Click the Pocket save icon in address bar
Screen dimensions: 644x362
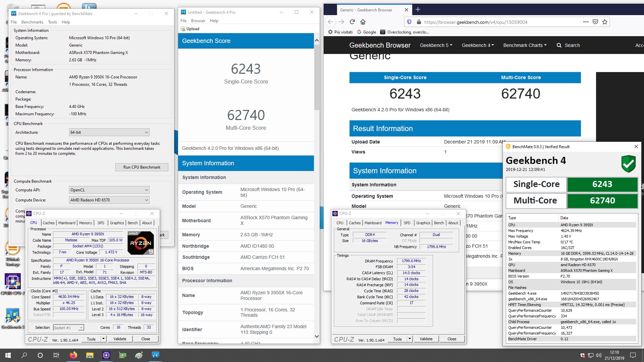click(x=595, y=22)
